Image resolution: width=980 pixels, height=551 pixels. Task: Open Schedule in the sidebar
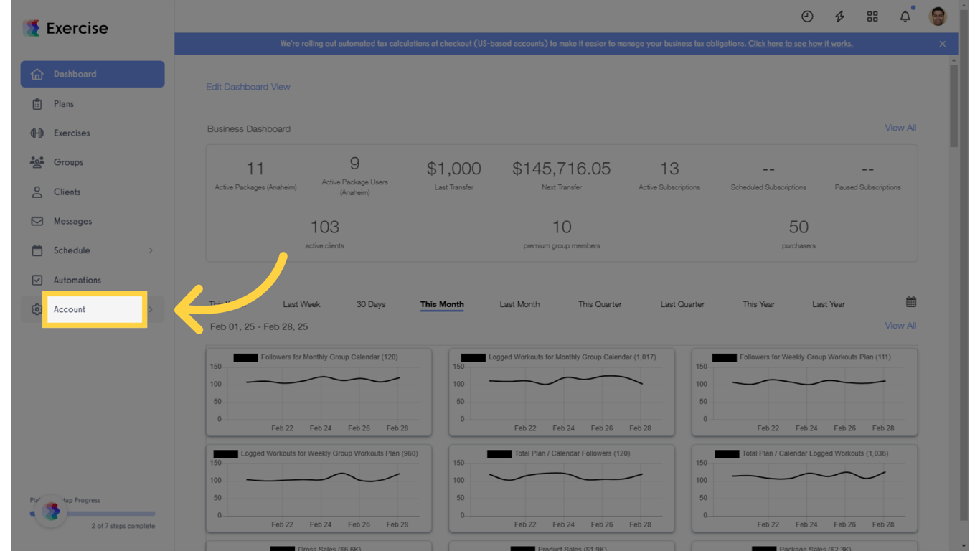tap(93, 250)
